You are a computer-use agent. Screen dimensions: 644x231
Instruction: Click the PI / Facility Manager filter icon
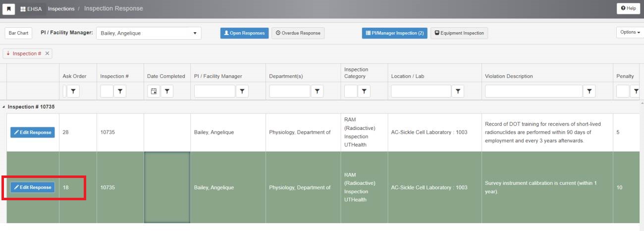pos(242,91)
